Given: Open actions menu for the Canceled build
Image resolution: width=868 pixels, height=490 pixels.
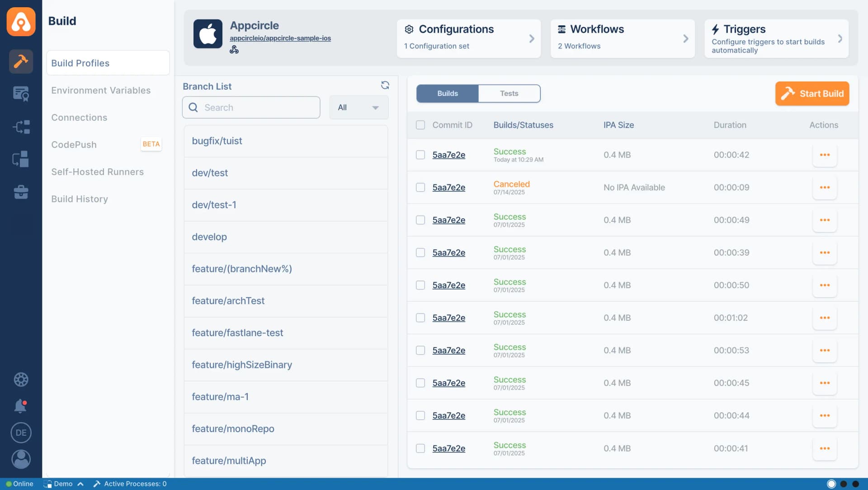Looking at the screenshot, I should tap(825, 187).
